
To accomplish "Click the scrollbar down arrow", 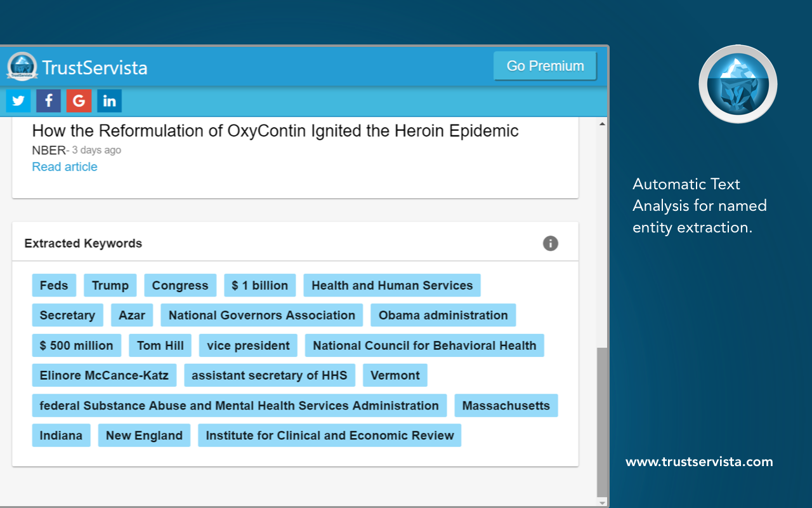I will [x=603, y=502].
